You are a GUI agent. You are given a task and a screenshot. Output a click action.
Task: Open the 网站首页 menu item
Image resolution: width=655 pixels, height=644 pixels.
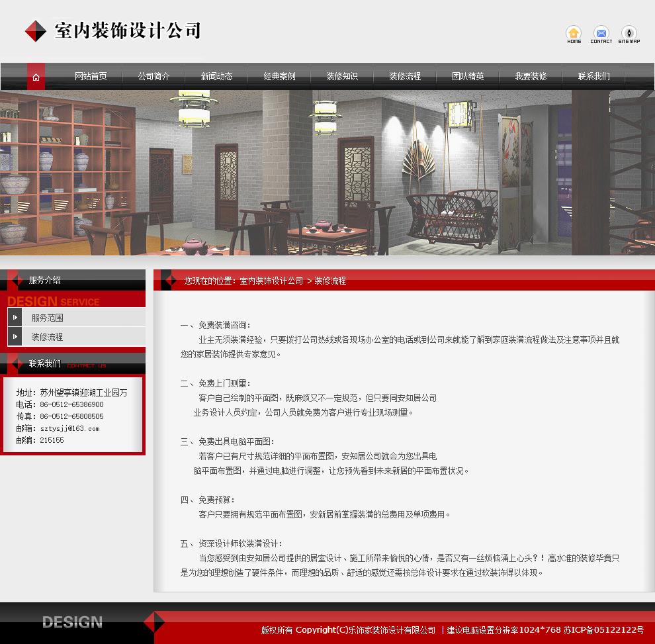click(x=90, y=76)
